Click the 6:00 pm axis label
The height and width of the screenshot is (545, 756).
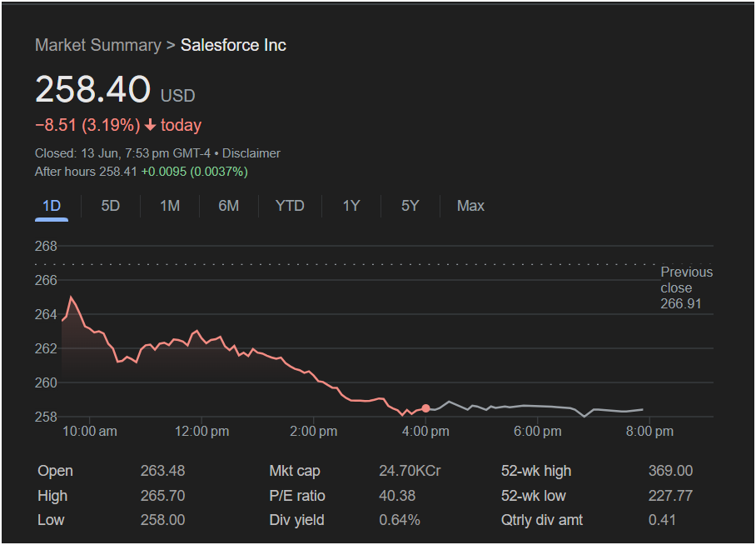(x=538, y=432)
